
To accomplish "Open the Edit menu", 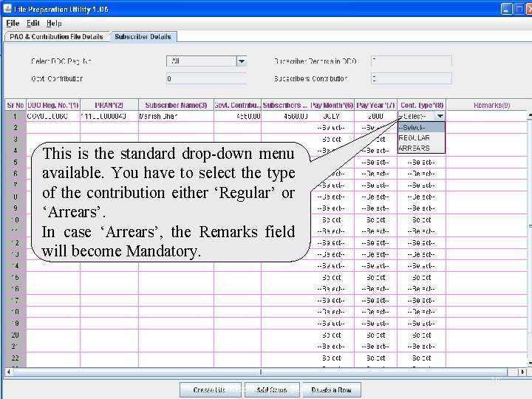I will [33, 24].
